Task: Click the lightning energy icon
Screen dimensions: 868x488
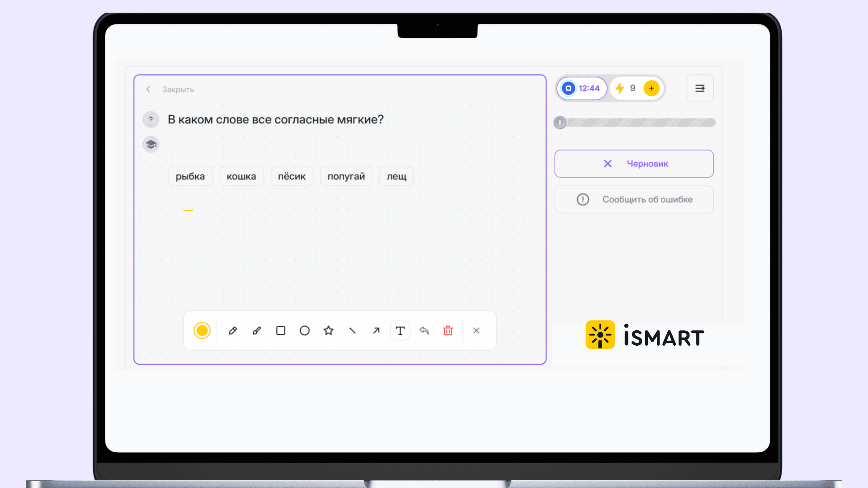Action: (620, 89)
